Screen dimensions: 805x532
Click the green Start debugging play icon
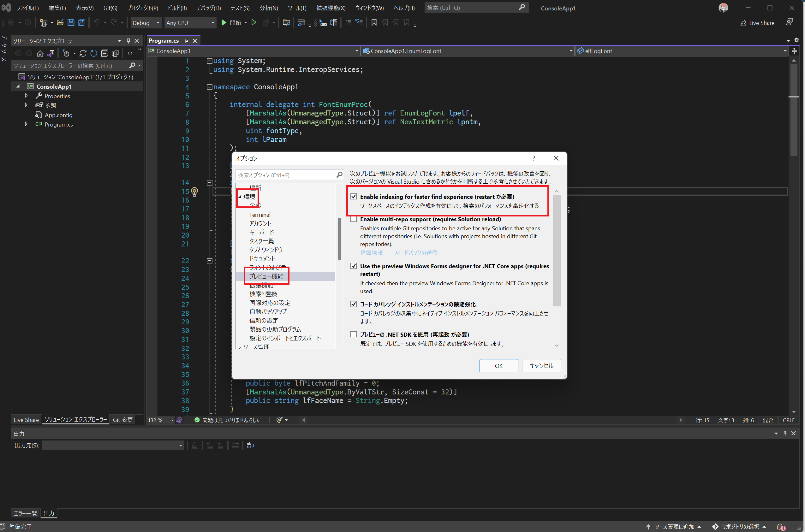point(224,23)
